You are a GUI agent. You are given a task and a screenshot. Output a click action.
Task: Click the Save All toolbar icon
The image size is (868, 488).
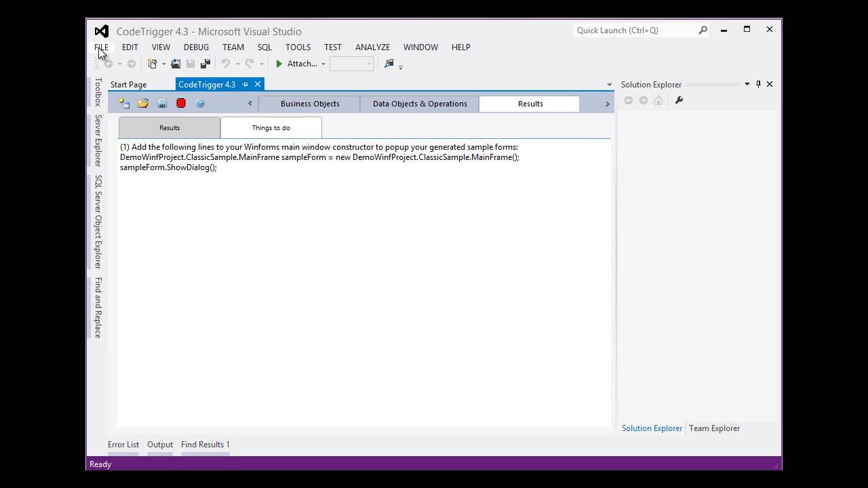[x=205, y=64]
